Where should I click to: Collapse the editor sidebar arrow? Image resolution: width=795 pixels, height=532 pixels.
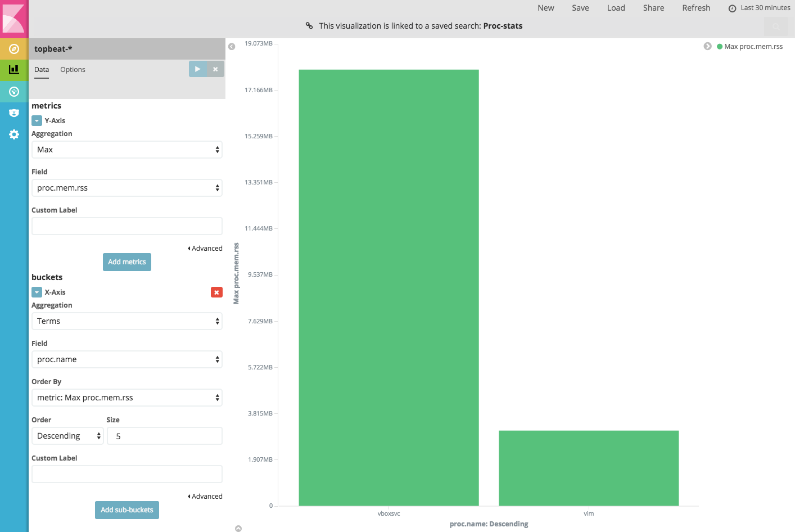[232, 47]
